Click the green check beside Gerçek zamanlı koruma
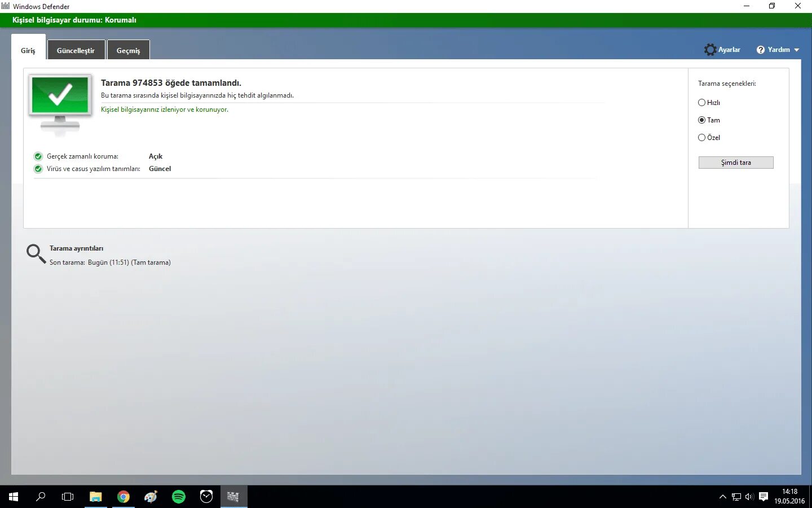The image size is (812, 508). click(x=38, y=156)
